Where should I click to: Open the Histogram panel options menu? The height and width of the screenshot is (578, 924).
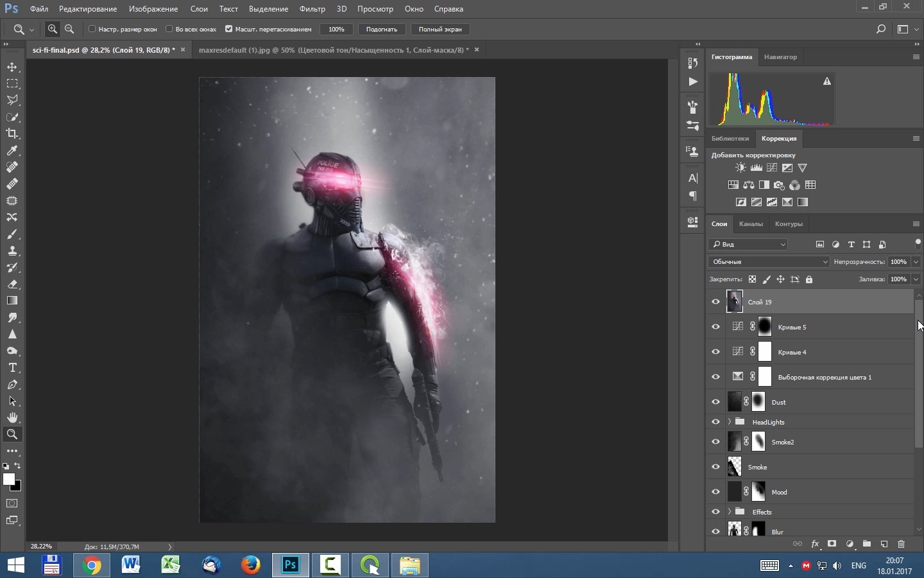click(x=916, y=57)
